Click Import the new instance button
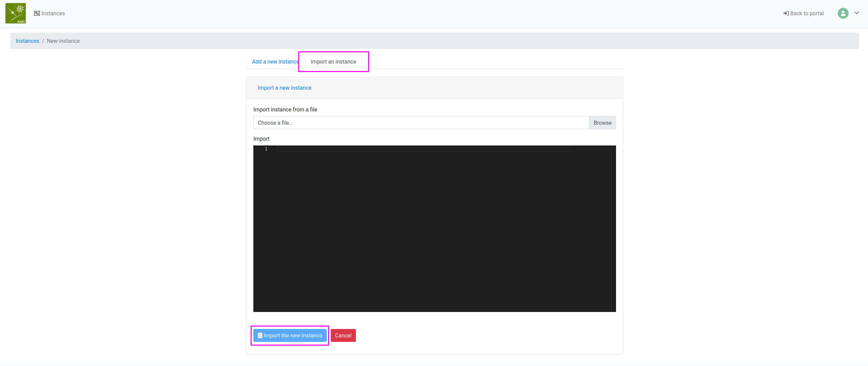This screenshot has height=366, width=868. click(x=289, y=335)
